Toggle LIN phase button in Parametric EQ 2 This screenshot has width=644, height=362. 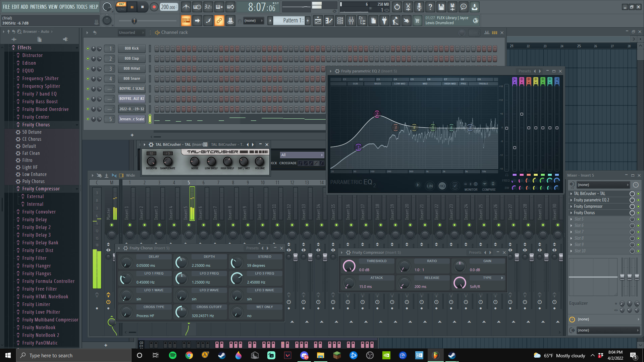coord(430,186)
